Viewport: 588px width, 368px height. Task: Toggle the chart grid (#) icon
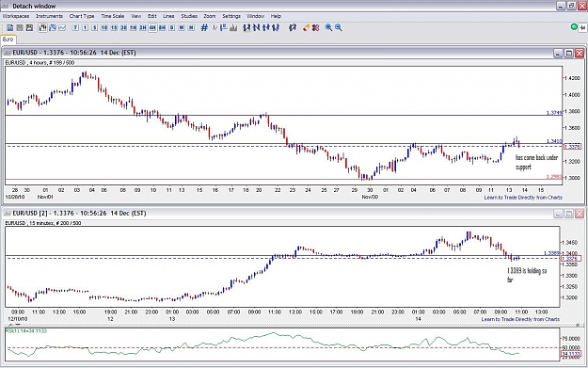click(x=204, y=27)
